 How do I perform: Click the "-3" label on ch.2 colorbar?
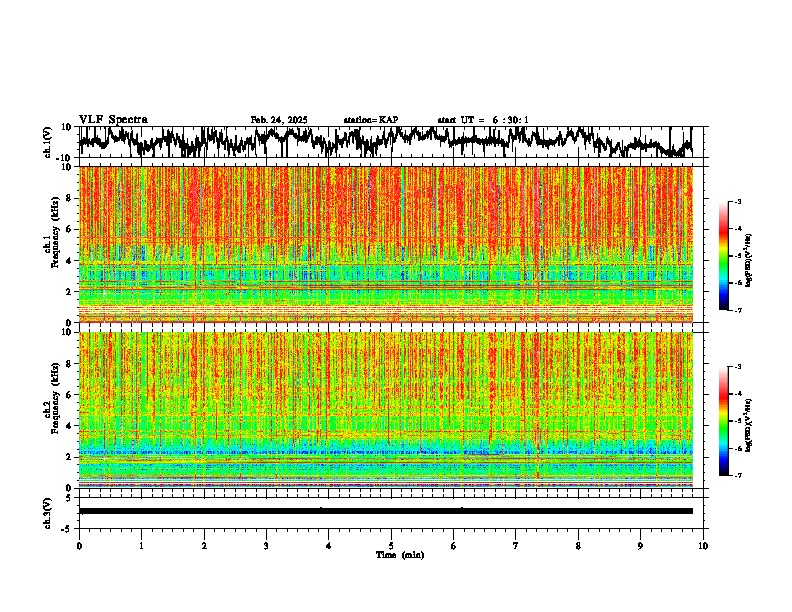[737, 367]
